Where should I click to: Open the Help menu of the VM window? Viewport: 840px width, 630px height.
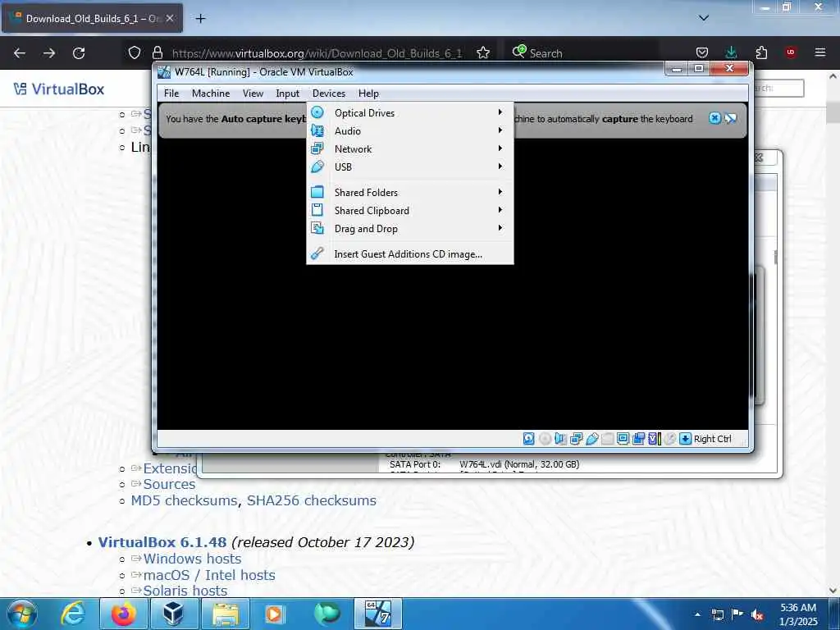click(x=368, y=94)
